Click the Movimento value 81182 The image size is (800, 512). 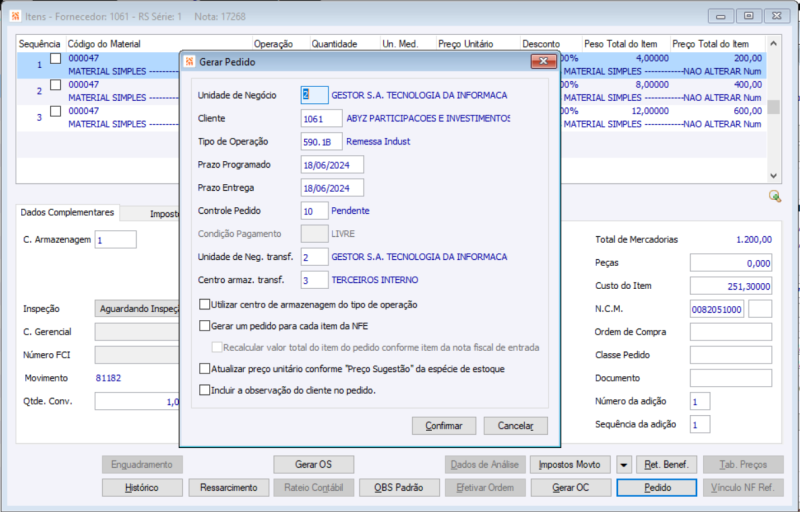point(108,378)
